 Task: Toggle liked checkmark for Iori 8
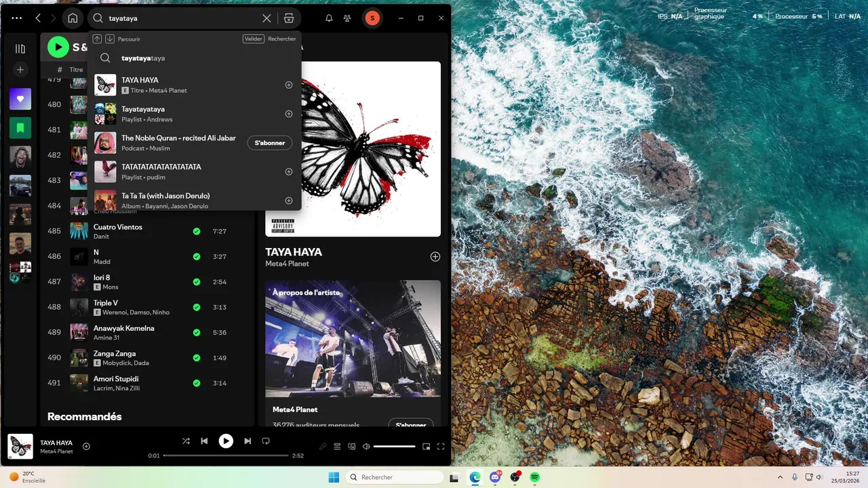pyautogui.click(x=197, y=282)
